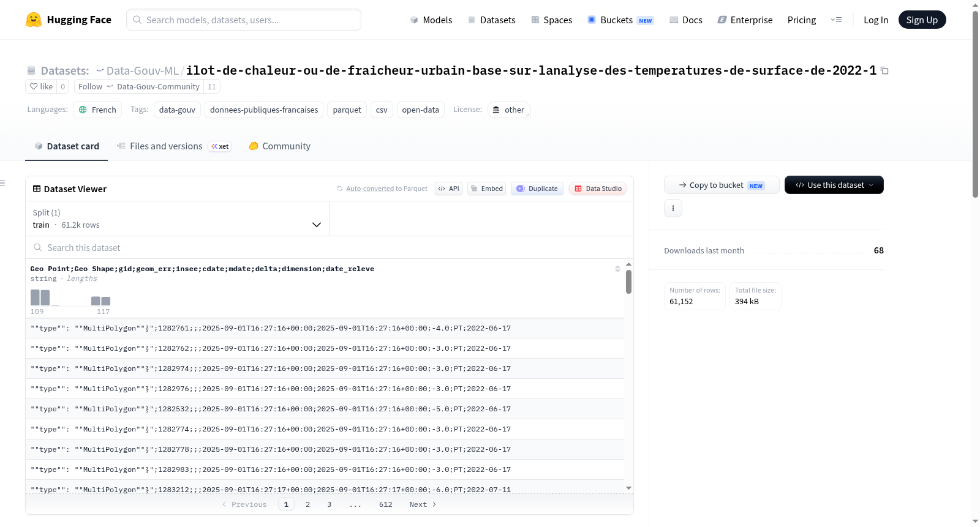Click the Duplicate button
980x527 pixels.
click(x=537, y=189)
